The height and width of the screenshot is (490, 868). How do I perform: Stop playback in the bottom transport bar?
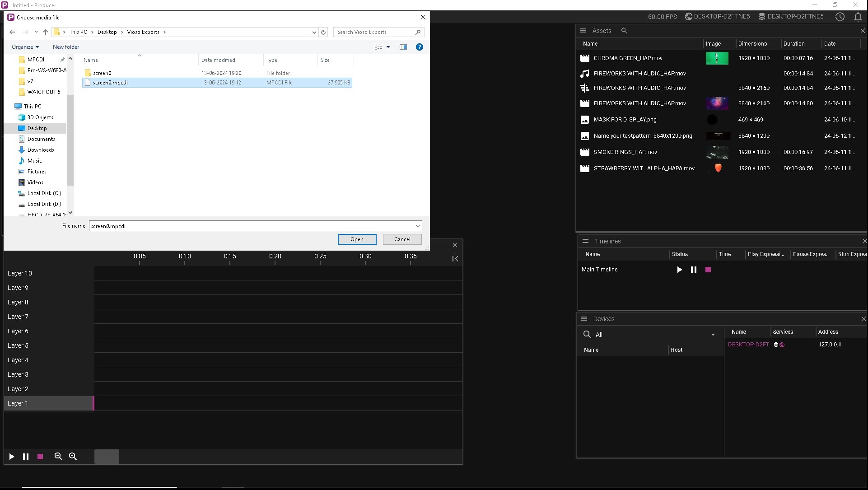click(40, 457)
